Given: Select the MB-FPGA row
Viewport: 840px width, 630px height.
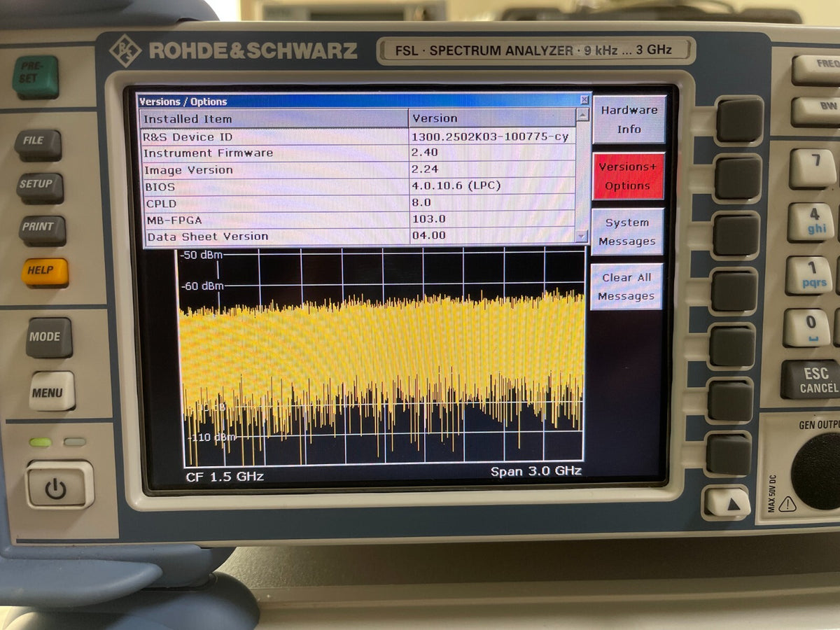Looking at the screenshot, I should pos(360,220).
